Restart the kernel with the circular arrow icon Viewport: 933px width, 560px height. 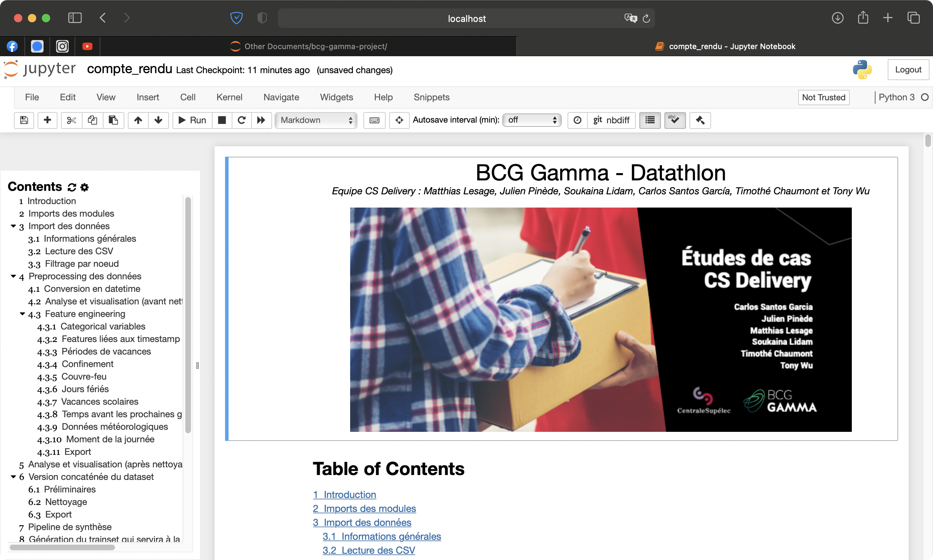(x=241, y=120)
